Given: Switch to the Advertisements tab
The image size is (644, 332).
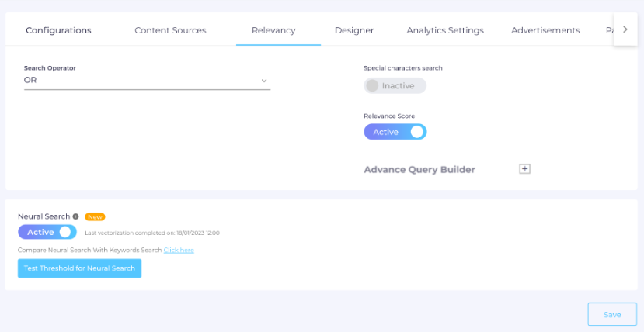Looking at the screenshot, I should coord(545,30).
